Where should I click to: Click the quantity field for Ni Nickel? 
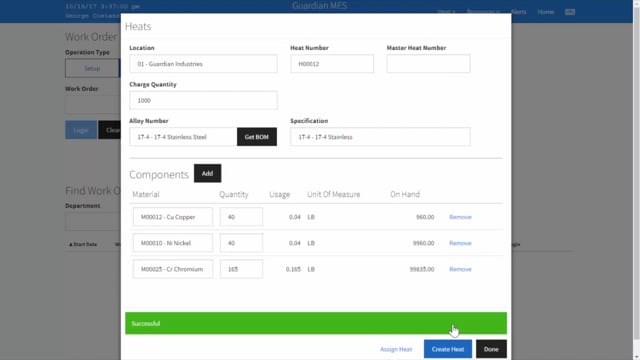[x=241, y=243]
